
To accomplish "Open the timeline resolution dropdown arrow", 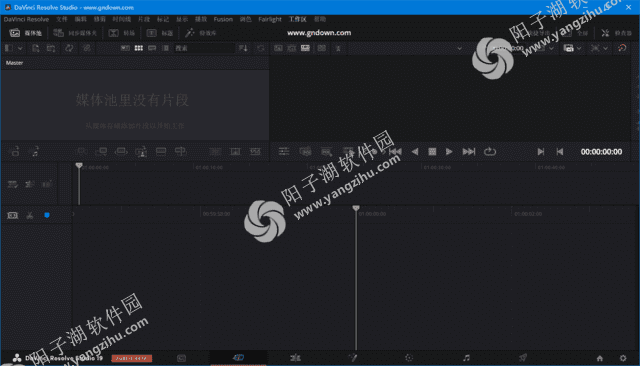I will [551, 48].
